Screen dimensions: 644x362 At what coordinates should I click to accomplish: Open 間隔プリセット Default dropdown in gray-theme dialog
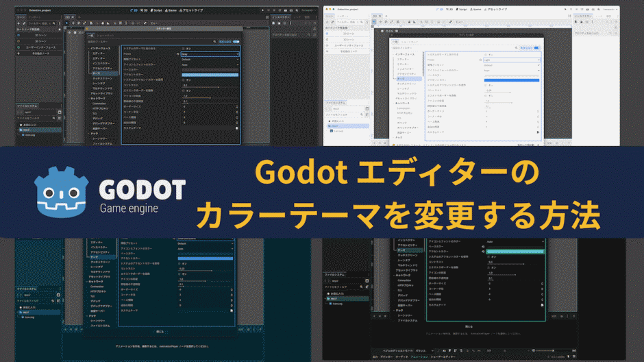click(210, 59)
